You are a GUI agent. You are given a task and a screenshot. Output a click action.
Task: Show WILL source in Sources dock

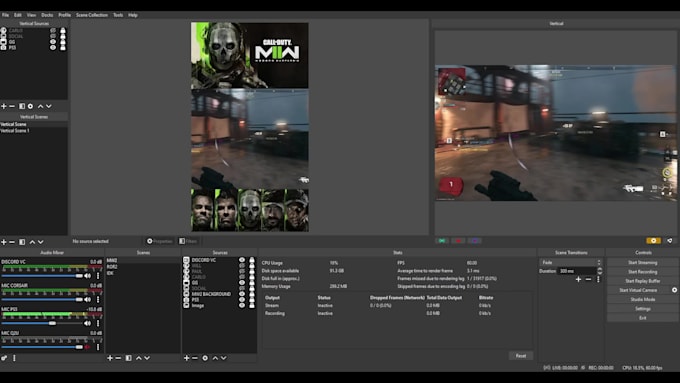tap(242, 266)
